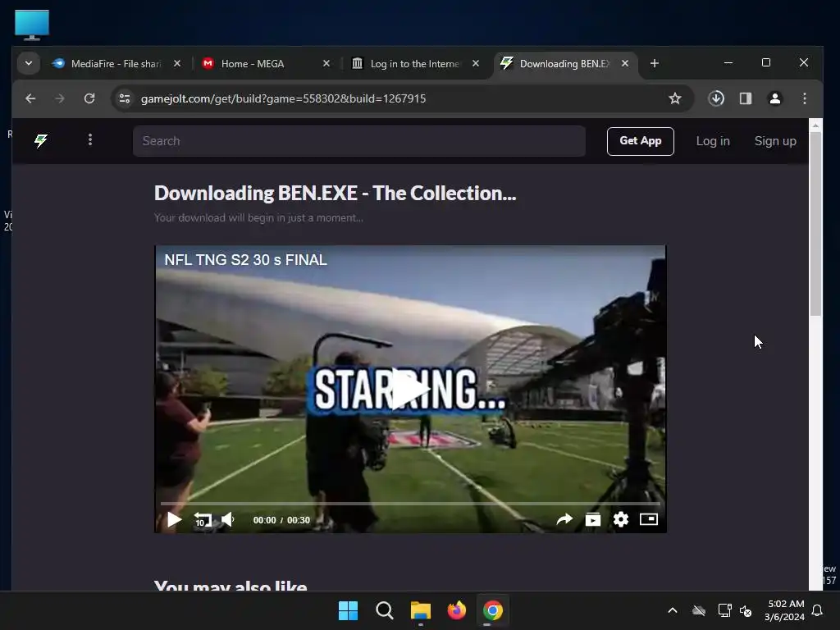Screen dimensions: 840x630
Task: Open the three-dot menu beside Game Jolt logo
Action: (x=90, y=139)
